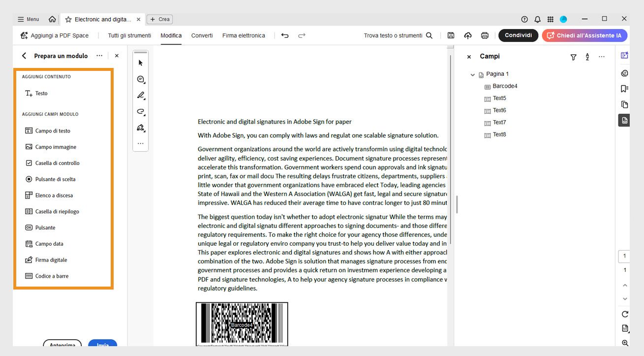Open the comments panel in right rail
This screenshot has width=644, height=356.
tap(625, 73)
